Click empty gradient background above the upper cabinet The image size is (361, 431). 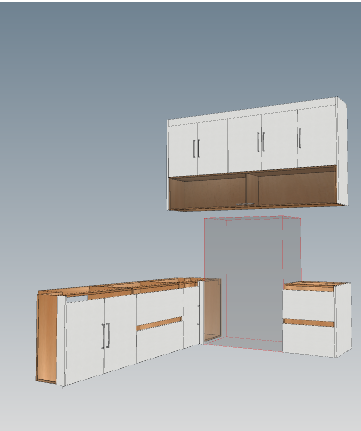[x=180, y=50]
